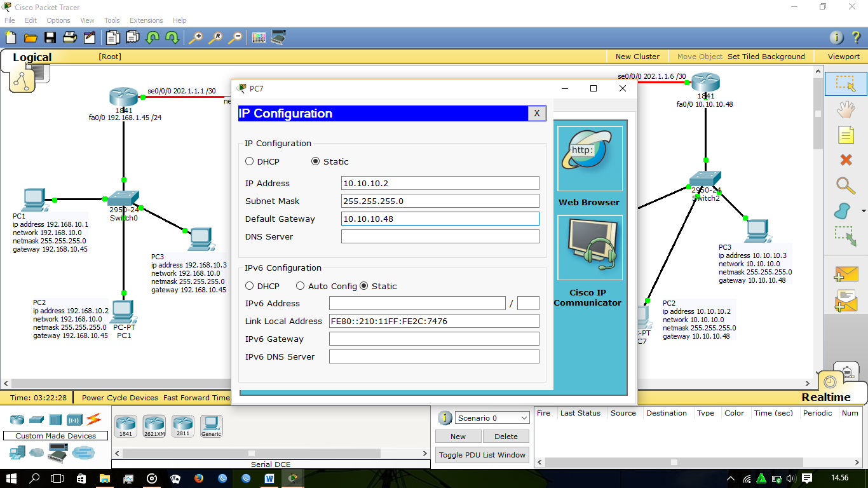Open the Tools menu

(112, 20)
